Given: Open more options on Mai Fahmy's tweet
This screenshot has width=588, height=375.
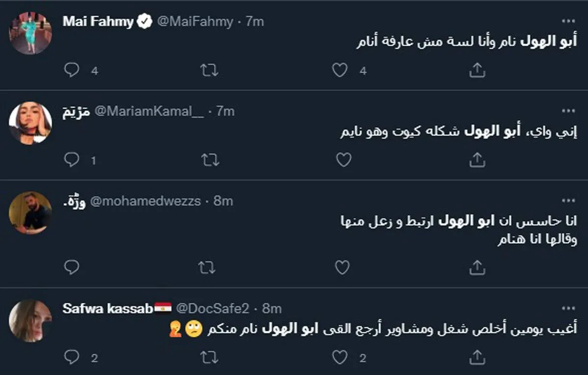Looking at the screenshot, I should point(568,21).
